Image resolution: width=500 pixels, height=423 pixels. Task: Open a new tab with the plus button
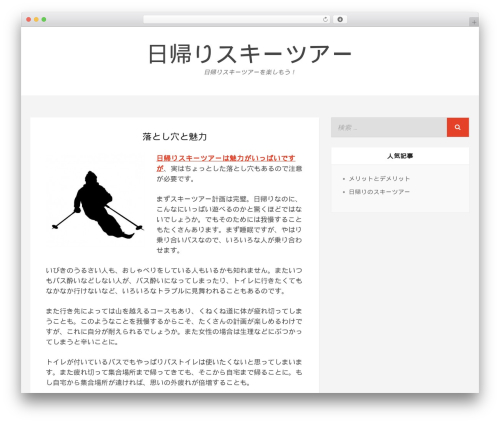[474, 22]
